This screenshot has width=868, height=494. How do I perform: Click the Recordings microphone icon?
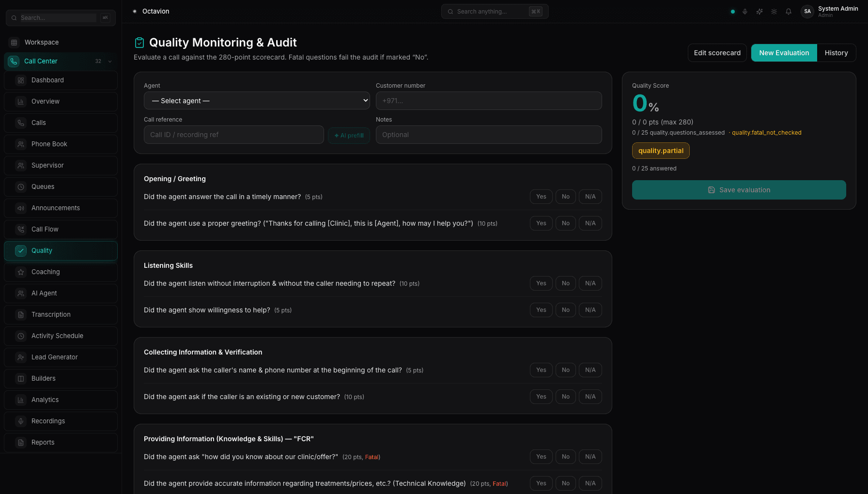21,421
